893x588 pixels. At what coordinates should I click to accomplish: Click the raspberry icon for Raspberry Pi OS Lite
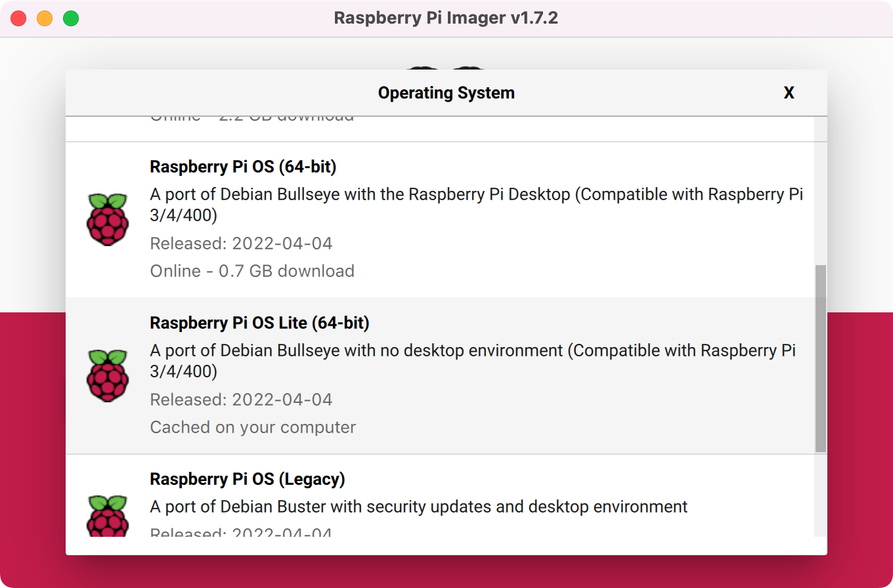108,376
